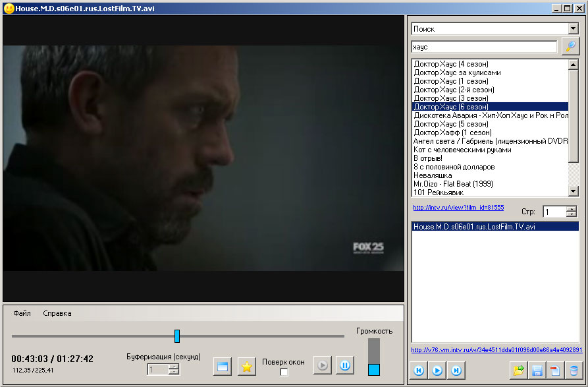Select highlighted "Доктор Хаус (6 сезон)" result
Viewport: 588px width, 387px height.
(x=490, y=107)
